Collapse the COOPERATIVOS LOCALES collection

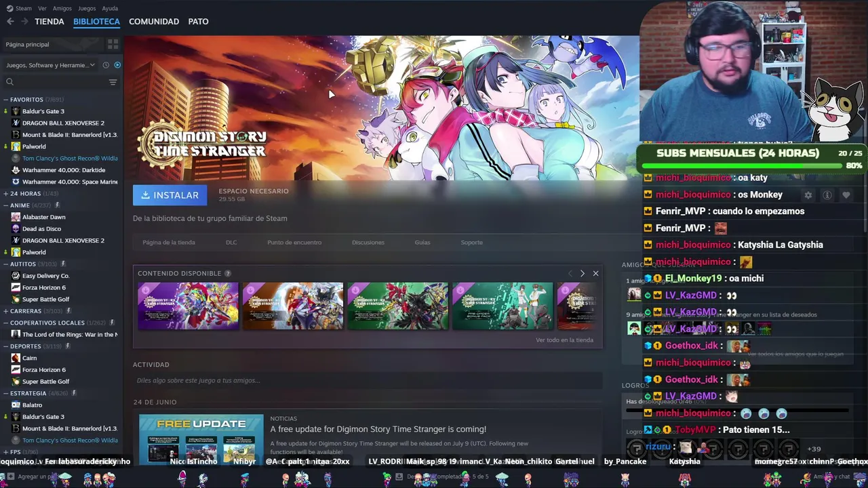pos(6,323)
